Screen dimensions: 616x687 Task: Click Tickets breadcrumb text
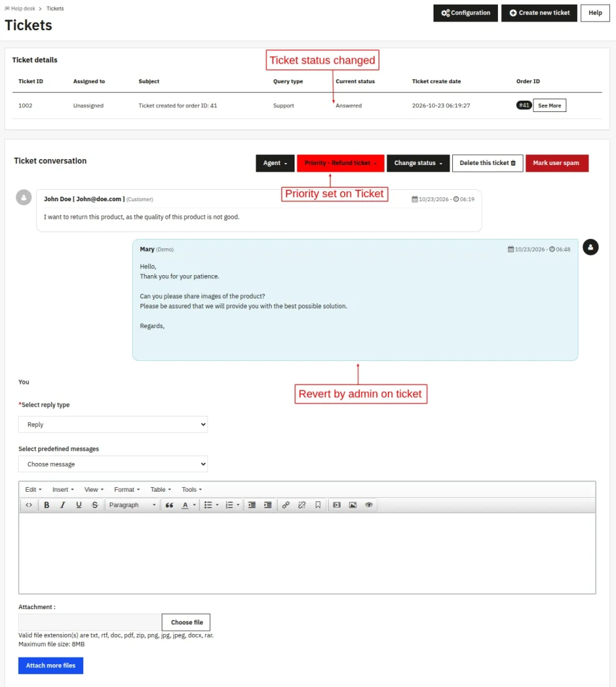(55, 8)
